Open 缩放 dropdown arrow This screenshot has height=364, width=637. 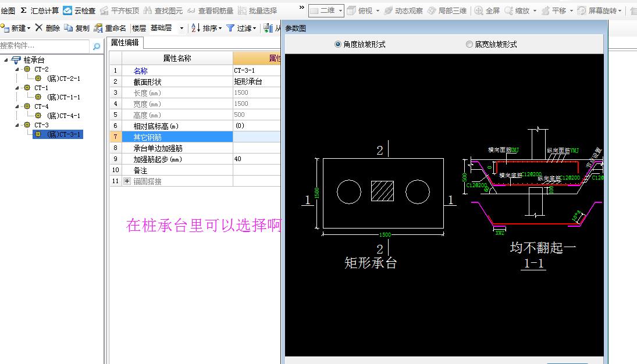pyautogui.click(x=535, y=11)
